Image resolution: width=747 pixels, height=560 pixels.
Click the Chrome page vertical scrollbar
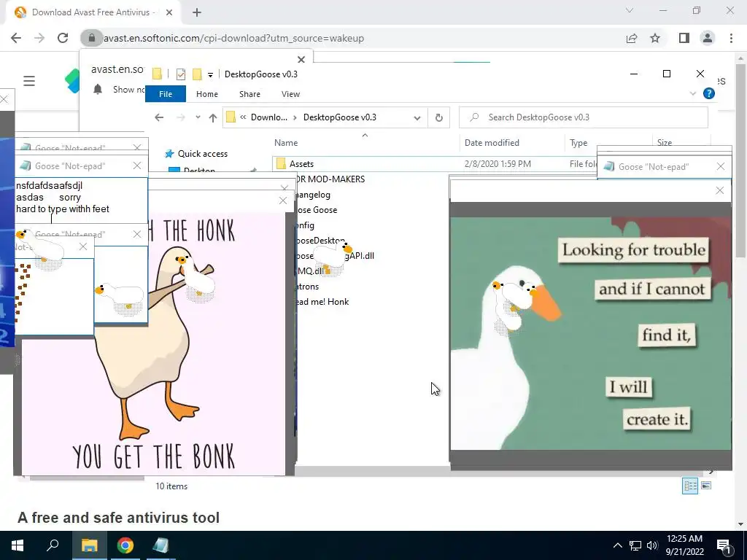click(x=740, y=160)
